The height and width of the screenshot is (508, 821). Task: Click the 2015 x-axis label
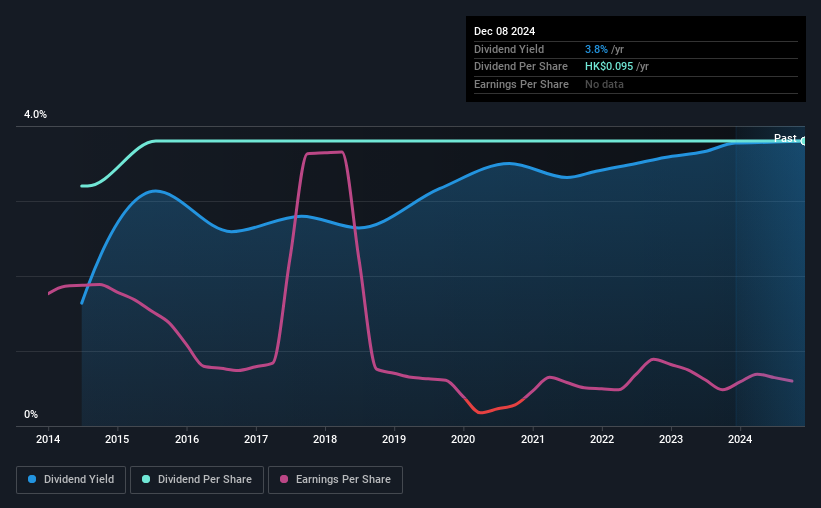point(117,439)
